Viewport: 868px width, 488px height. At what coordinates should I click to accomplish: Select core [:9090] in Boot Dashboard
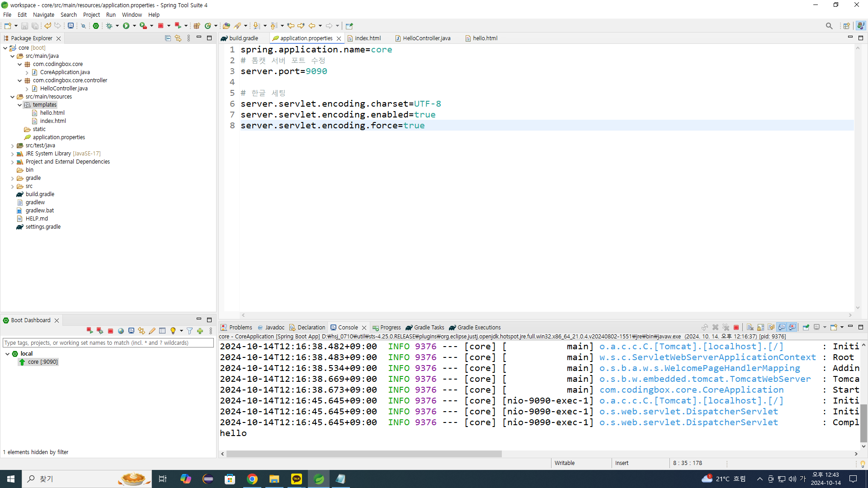42,362
